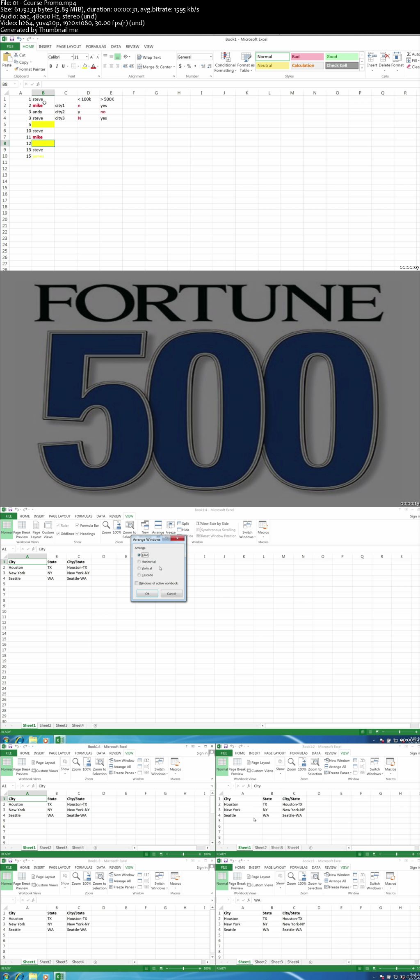Viewport: 420px width, 980px height.
Task: Open PAGE LAYOUT tab in Book1 window
Action: [68, 46]
